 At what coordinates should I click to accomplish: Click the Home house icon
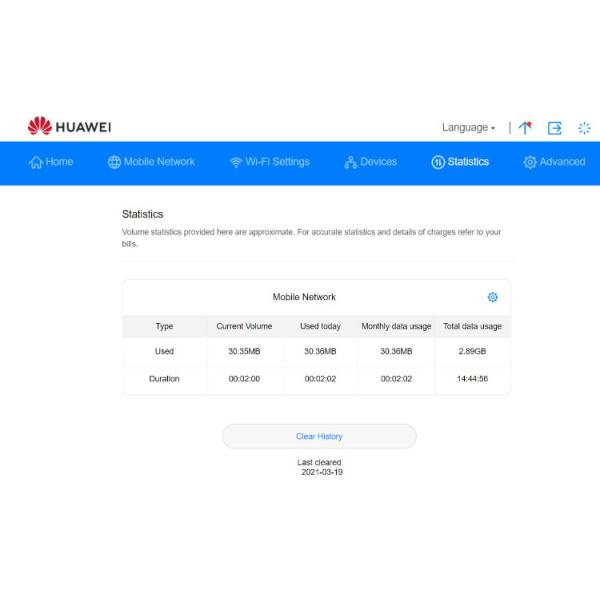point(36,162)
